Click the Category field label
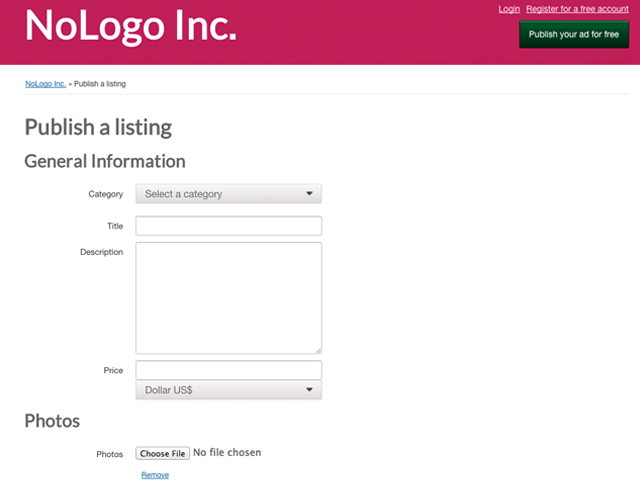Screen dimensions: 640x480 click(x=106, y=194)
